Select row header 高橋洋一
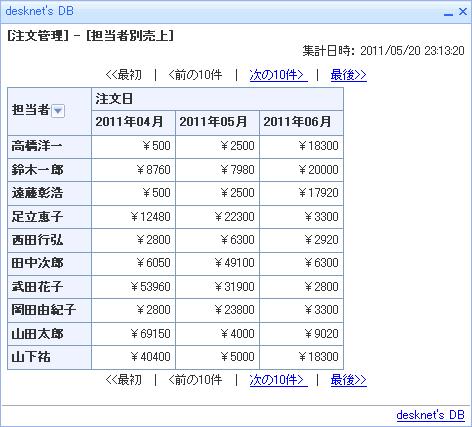The width and height of the screenshot is (472, 427). tap(49, 147)
